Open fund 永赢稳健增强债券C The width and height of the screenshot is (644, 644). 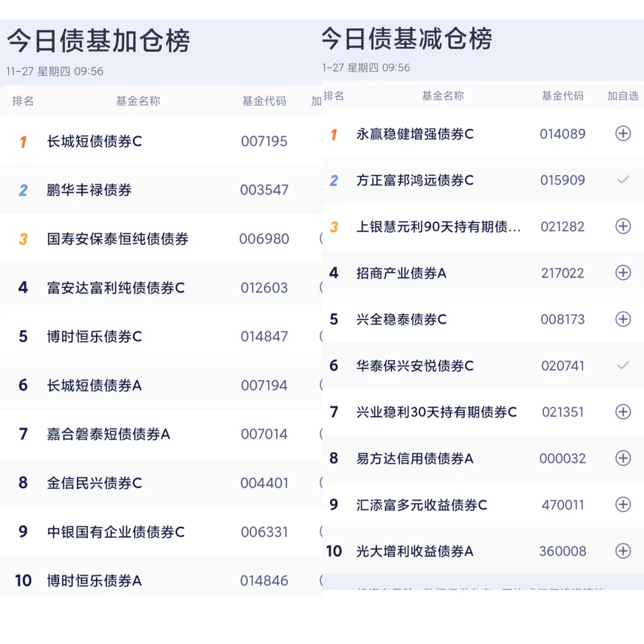(x=415, y=134)
